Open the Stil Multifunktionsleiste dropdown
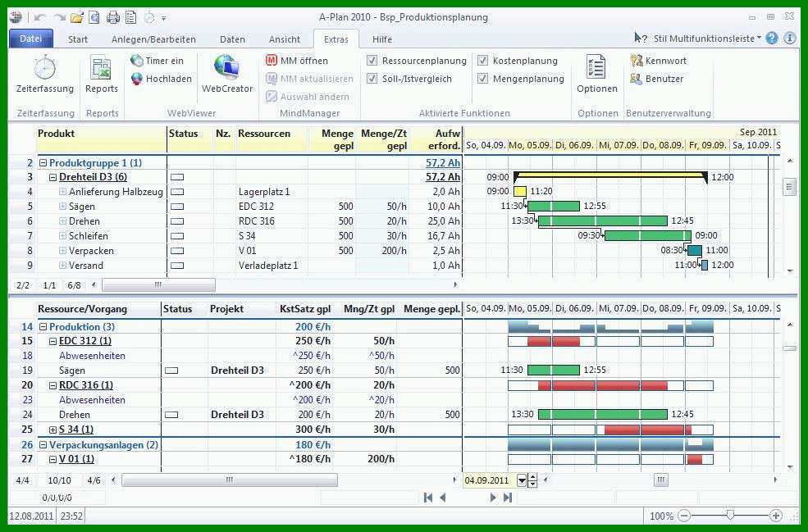 point(707,39)
